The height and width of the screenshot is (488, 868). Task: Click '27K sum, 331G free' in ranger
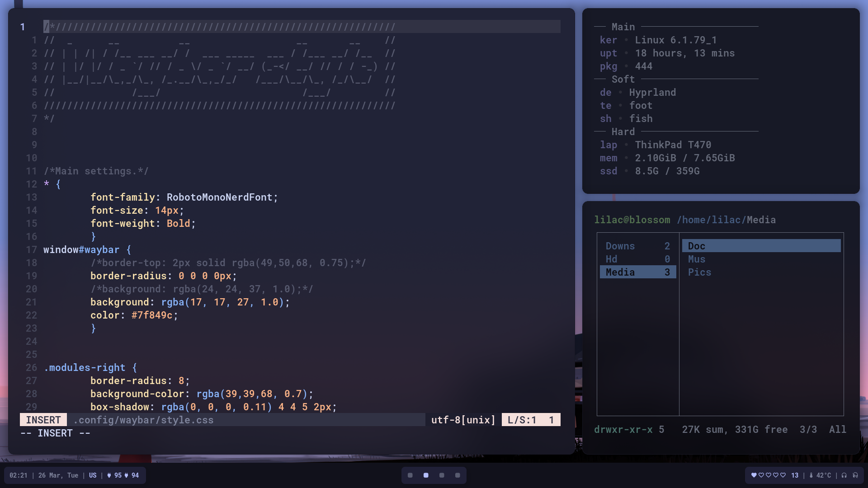coord(735,430)
